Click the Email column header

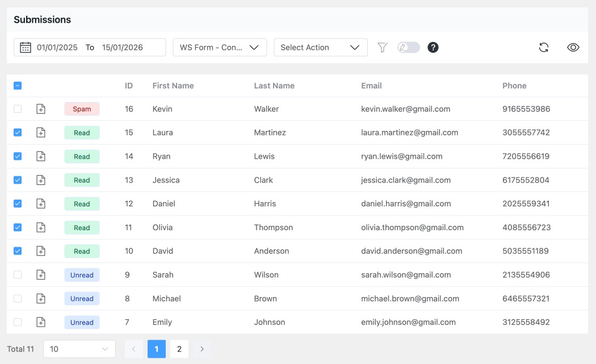click(371, 85)
